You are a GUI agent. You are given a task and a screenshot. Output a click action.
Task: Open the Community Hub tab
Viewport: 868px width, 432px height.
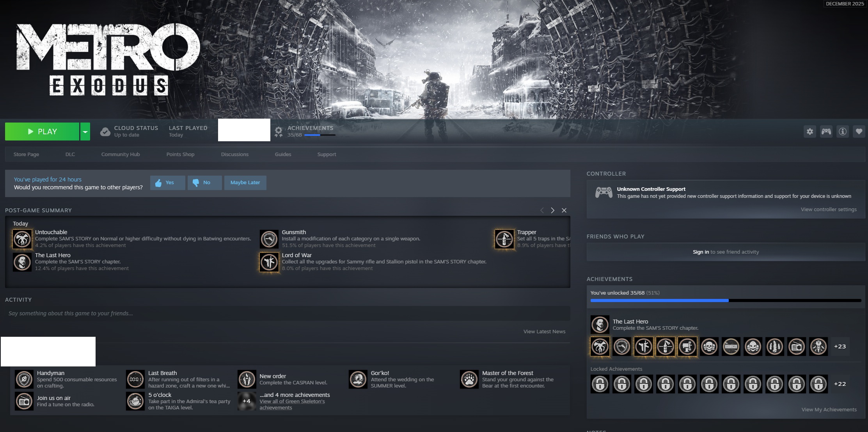(121, 155)
